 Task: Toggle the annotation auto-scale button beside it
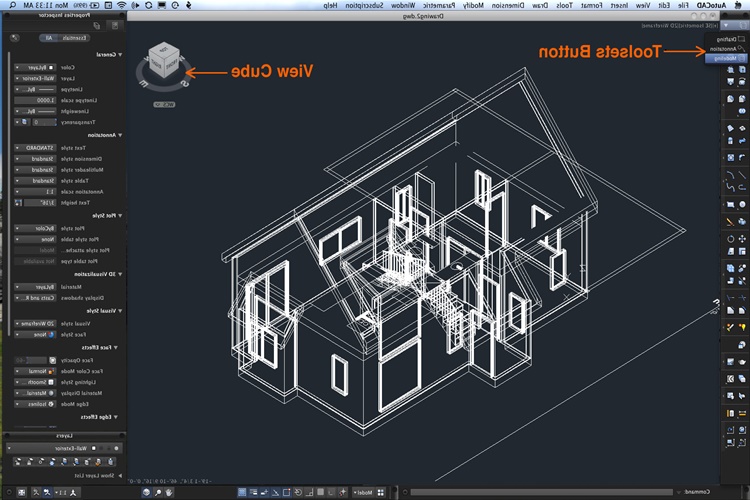[36, 492]
